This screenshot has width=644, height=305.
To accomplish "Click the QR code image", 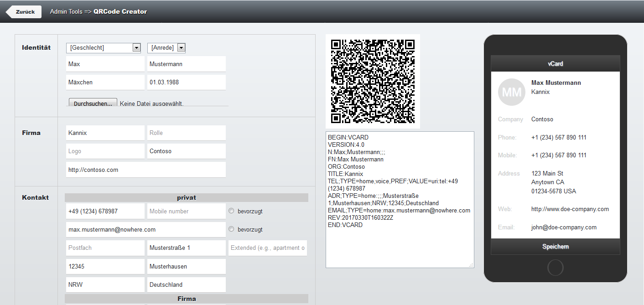I will (373, 82).
